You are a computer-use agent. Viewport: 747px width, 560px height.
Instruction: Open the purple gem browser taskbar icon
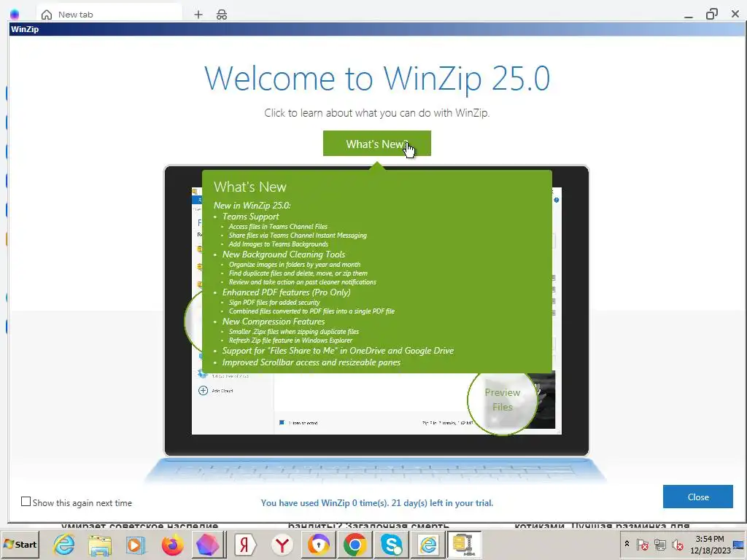click(206, 544)
